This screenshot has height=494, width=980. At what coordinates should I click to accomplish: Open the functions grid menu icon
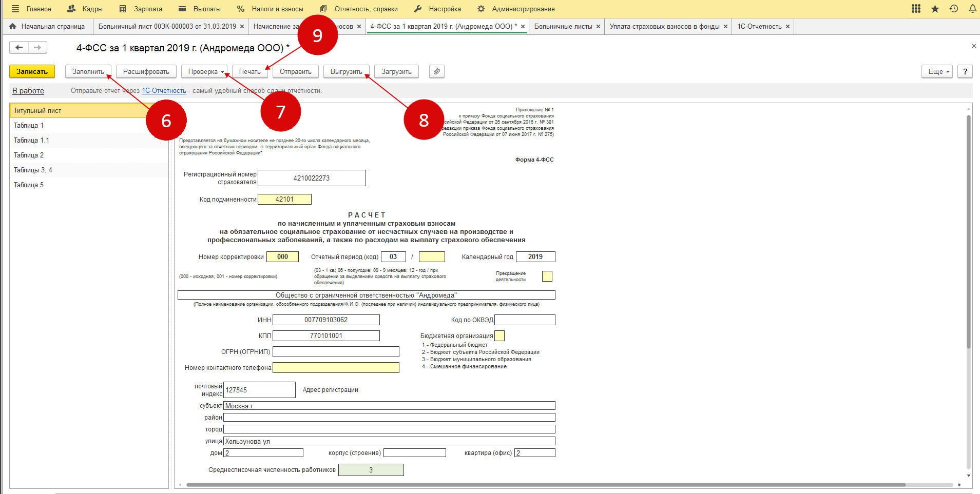(916, 9)
